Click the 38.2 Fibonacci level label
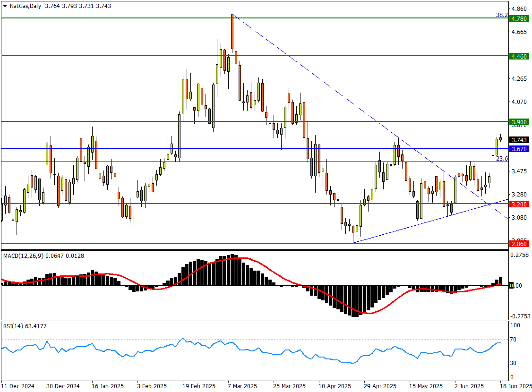 click(502, 15)
